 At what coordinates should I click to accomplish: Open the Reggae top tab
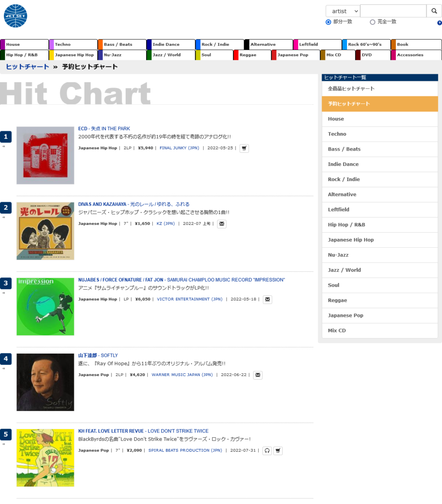coord(253,55)
